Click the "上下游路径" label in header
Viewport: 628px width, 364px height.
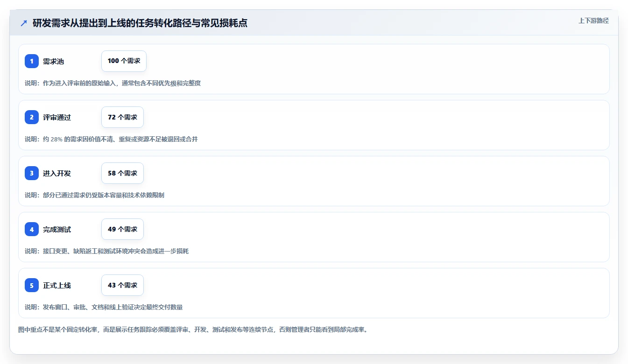pyautogui.click(x=593, y=21)
